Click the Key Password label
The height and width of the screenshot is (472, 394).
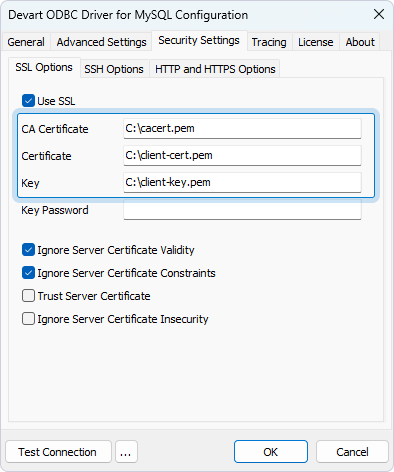click(55, 210)
